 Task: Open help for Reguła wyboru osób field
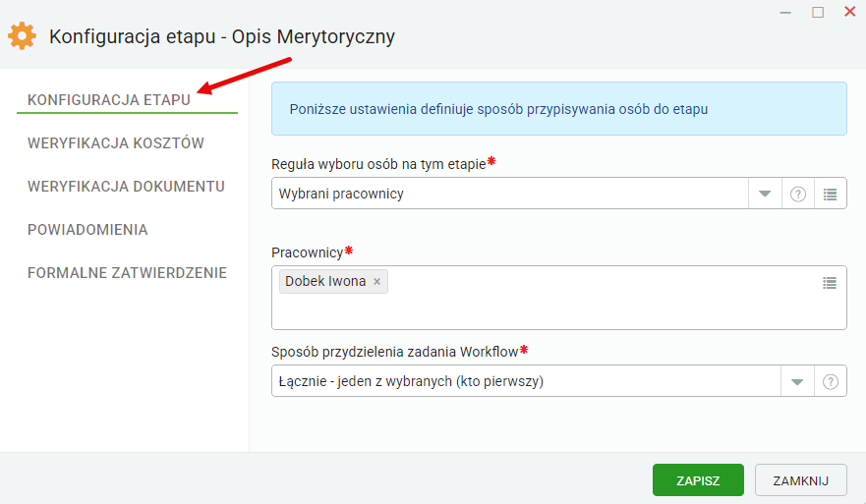tap(798, 194)
